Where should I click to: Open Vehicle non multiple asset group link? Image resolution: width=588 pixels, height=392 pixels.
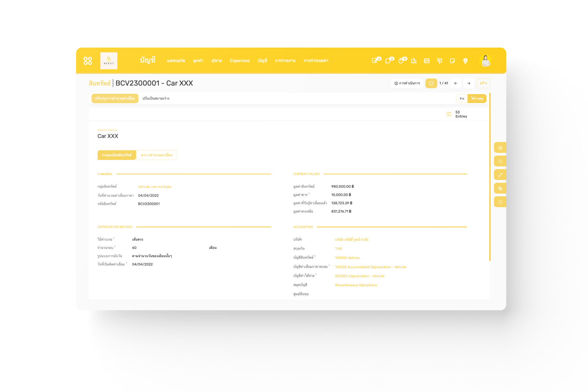coord(154,187)
